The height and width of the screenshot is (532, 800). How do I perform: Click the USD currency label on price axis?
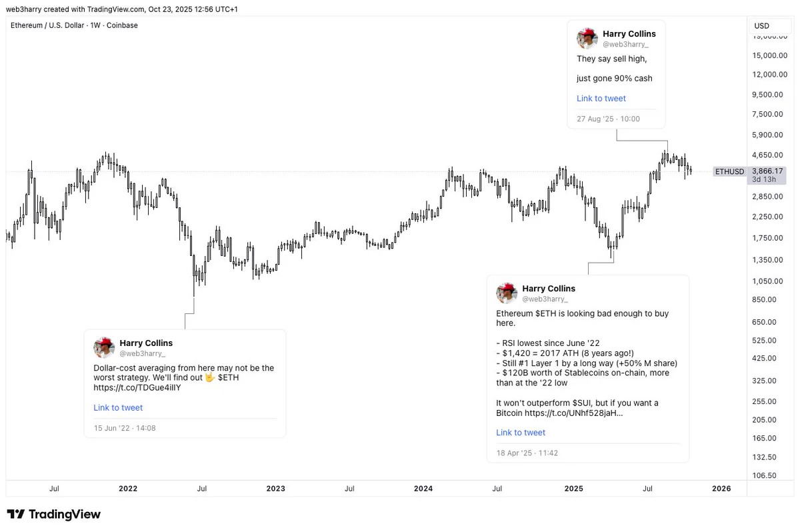[761, 26]
